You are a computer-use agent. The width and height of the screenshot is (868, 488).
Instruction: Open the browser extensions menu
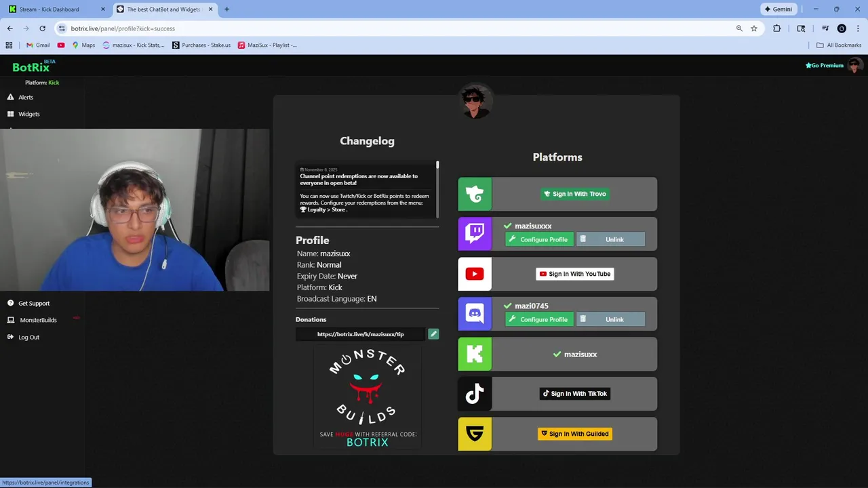(x=777, y=28)
